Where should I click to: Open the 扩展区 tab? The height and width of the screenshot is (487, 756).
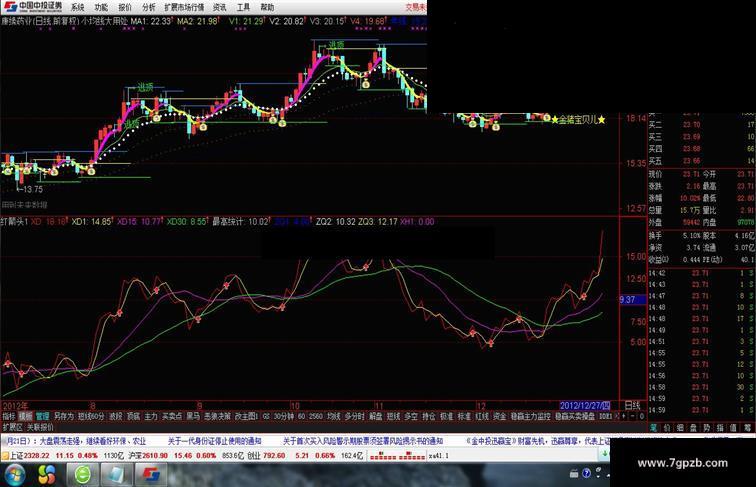(x=13, y=427)
